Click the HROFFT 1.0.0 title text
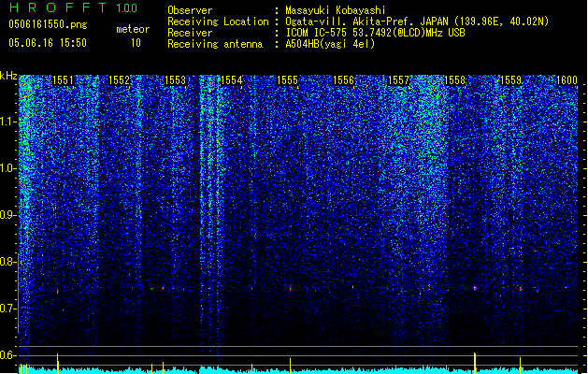 (74, 7)
